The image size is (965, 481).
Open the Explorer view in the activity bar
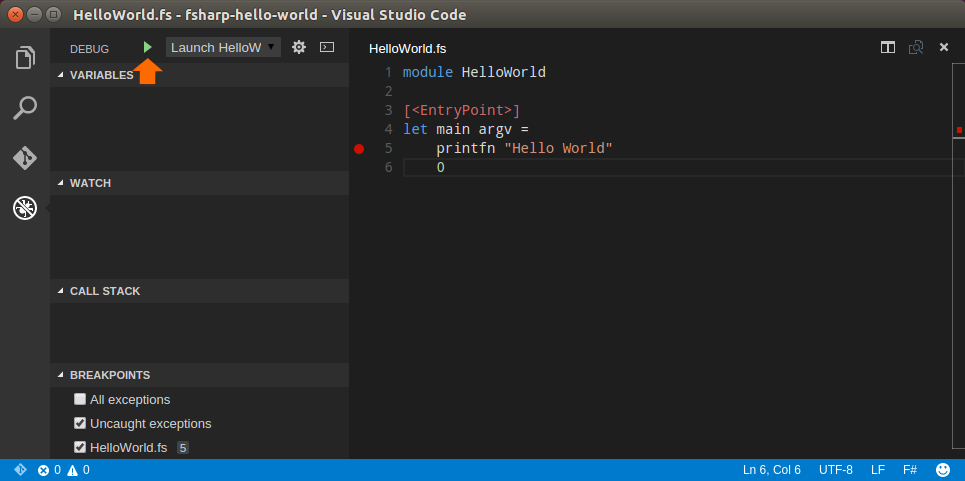(x=25, y=58)
